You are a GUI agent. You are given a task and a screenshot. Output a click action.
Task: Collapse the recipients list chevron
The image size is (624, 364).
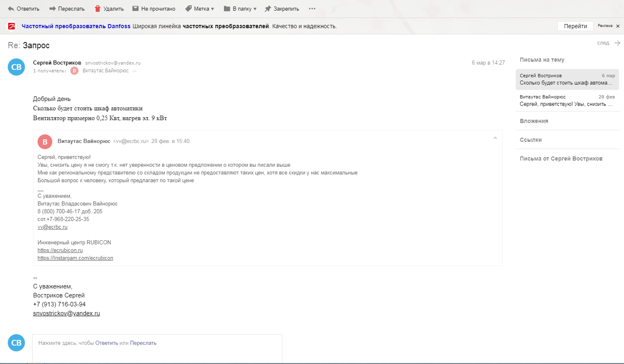(135, 71)
